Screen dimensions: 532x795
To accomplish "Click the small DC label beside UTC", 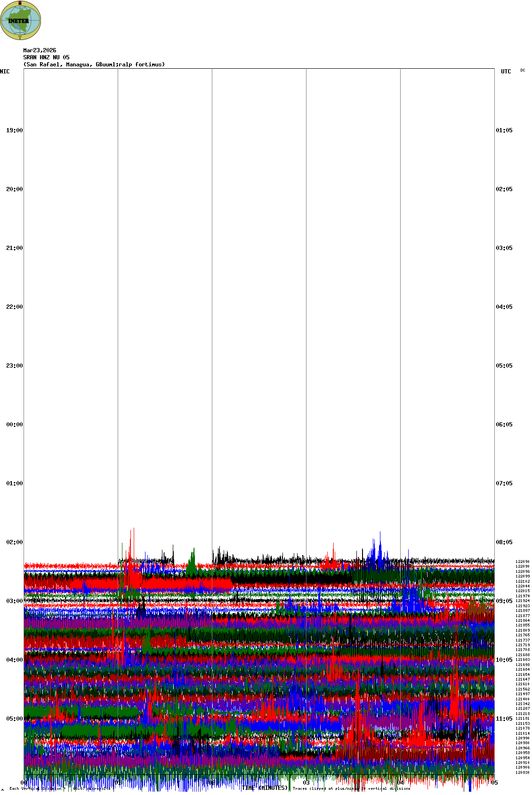I will [523, 70].
